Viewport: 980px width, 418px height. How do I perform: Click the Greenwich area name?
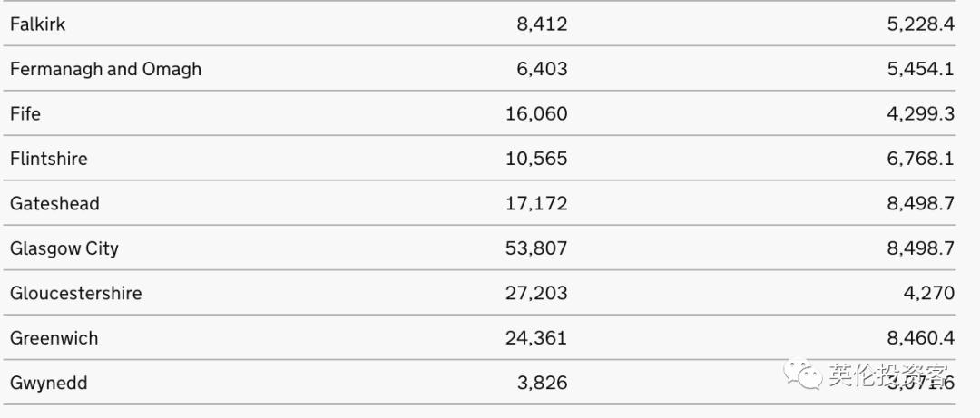point(54,338)
